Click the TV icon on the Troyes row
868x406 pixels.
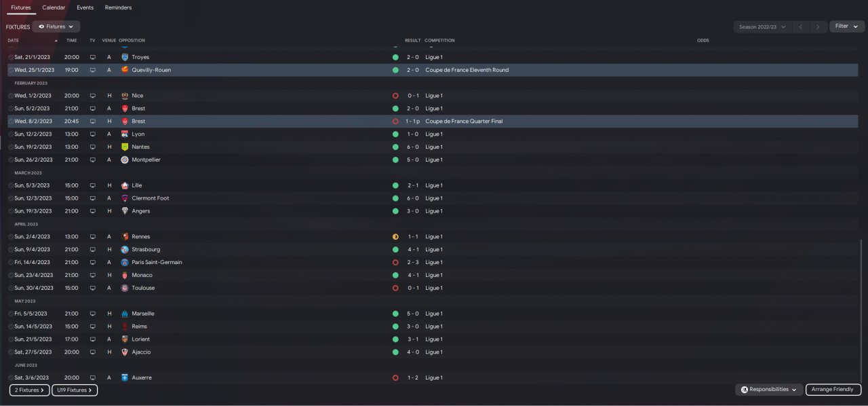tap(92, 57)
